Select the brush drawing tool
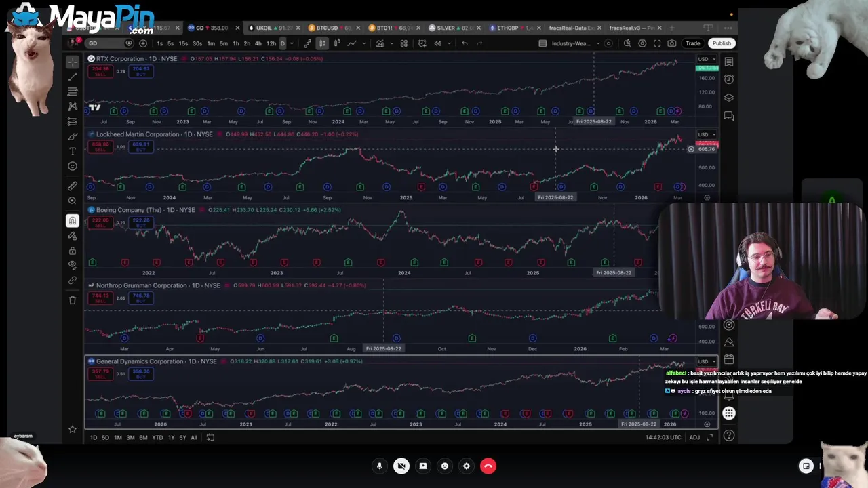The height and width of the screenshot is (488, 868). pyautogui.click(x=73, y=137)
